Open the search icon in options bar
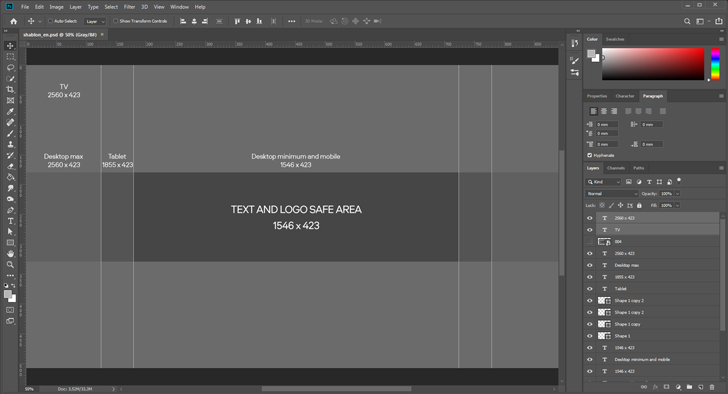Image resolution: width=728 pixels, height=394 pixels. [x=687, y=21]
